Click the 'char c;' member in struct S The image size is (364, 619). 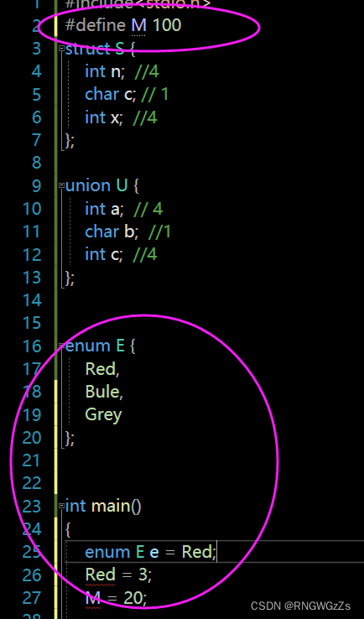[110, 94]
